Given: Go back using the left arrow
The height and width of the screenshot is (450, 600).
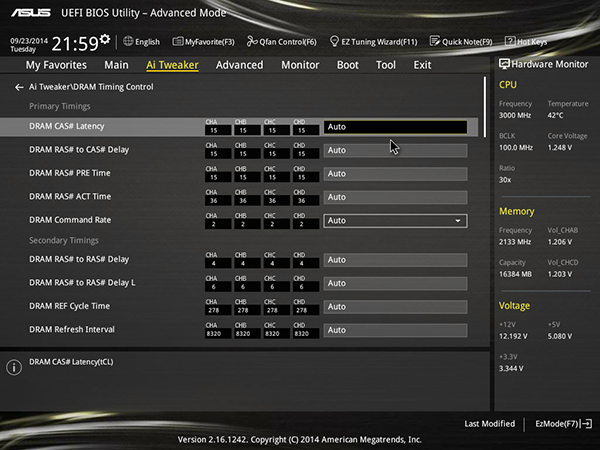Looking at the screenshot, I should (x=19, y=87).
